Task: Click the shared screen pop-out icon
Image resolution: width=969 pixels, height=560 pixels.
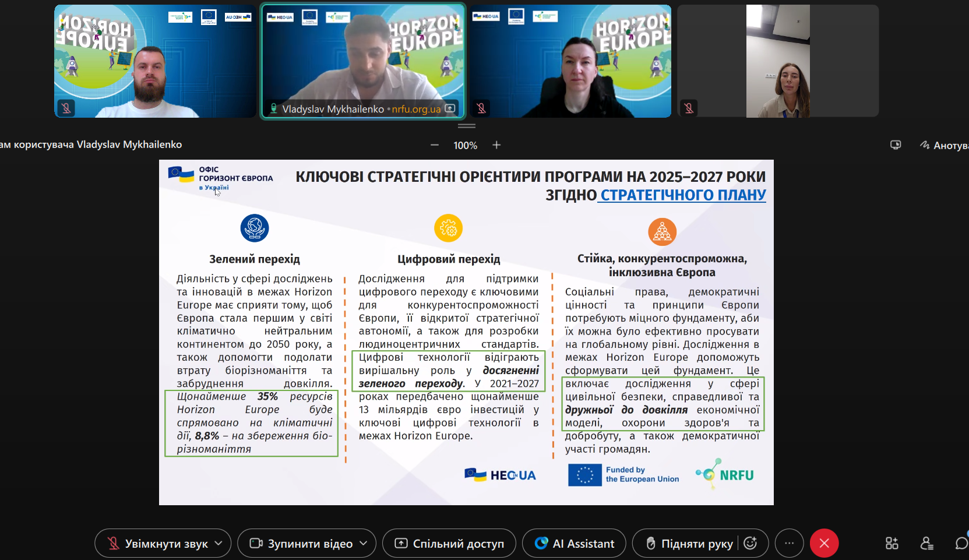Action: (x=896, y=145)
